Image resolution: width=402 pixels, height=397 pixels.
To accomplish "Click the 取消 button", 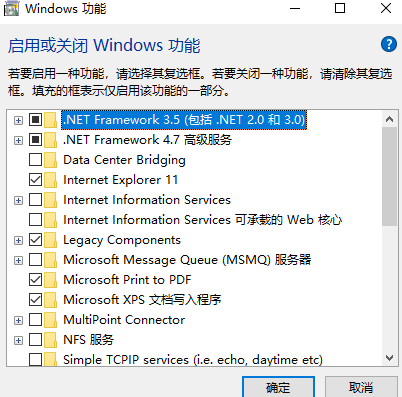I will click(361, 387).
